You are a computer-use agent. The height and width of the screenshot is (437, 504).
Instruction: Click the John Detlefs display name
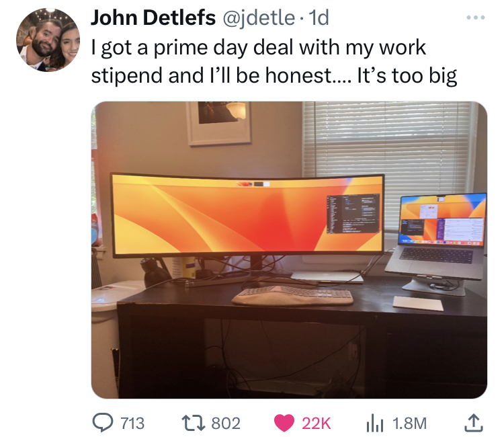153,17
